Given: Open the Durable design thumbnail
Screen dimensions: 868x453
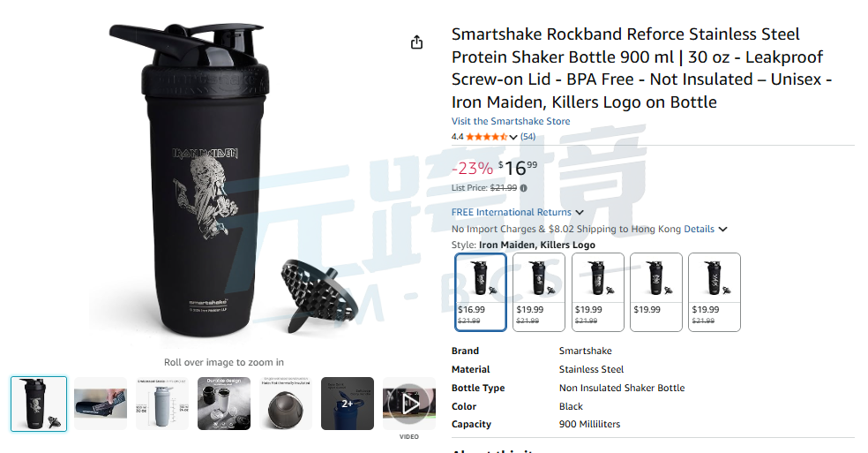Looking at the screenshot, I should point(224,404).
